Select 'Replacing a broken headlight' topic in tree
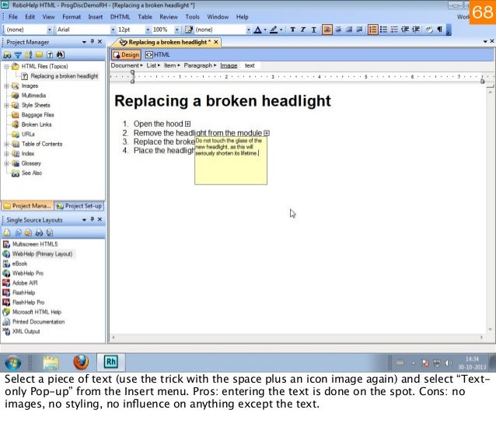 coord(65,76)
